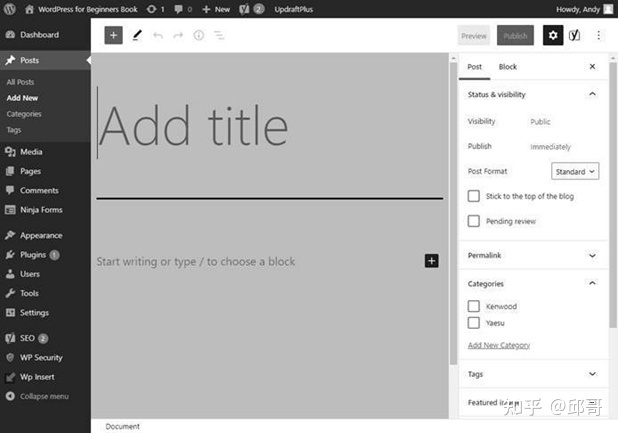The height and width of the screenshot is (433, 618).
Task: Collapse the admin sidebar menu
Action: coord(45,396)
